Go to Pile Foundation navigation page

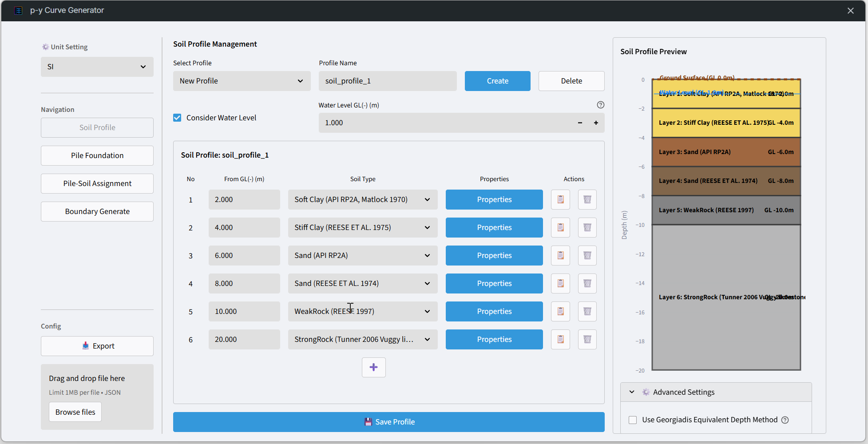(97, 155)
